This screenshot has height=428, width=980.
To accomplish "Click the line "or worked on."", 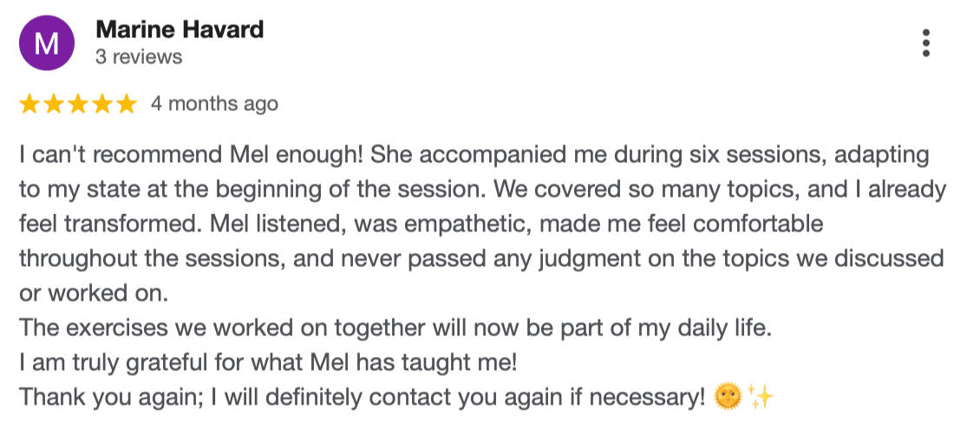I will point(92,294).
